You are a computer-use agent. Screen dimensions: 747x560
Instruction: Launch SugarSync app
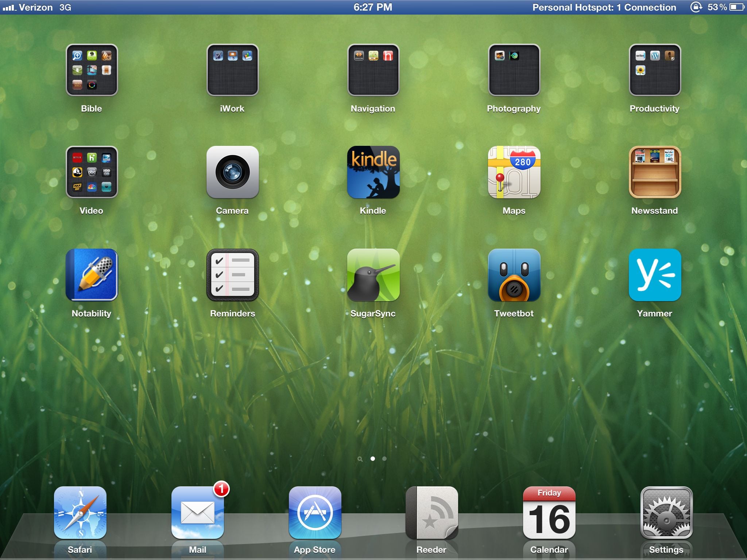coord(373,275)
